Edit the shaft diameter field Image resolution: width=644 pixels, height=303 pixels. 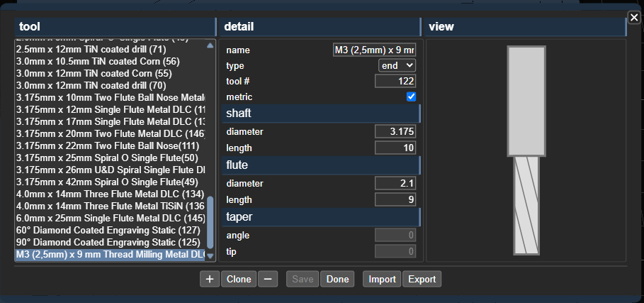395,132
